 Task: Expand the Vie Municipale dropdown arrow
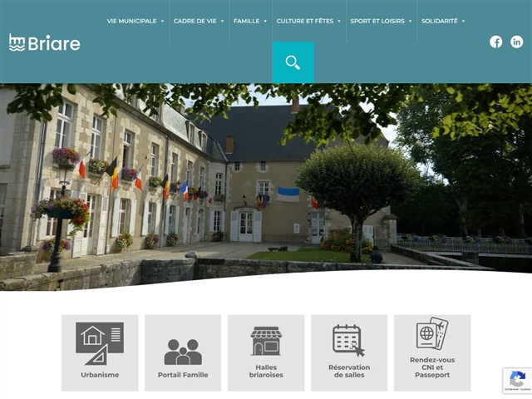pos(162,21)
